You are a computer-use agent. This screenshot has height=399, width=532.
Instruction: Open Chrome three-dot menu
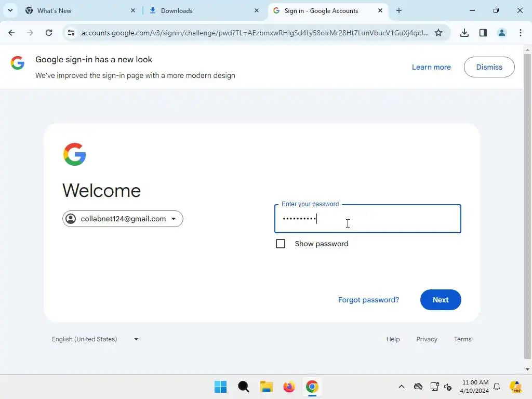521,33
